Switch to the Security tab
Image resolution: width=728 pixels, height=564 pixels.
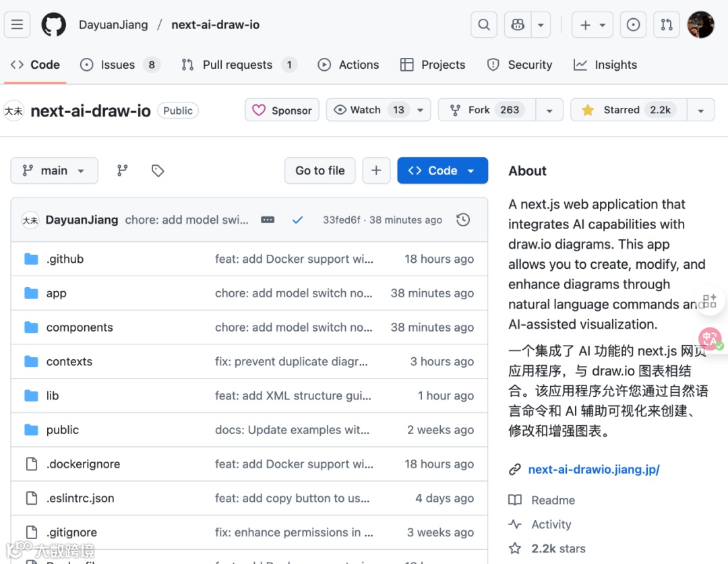[x=520, y=65]
